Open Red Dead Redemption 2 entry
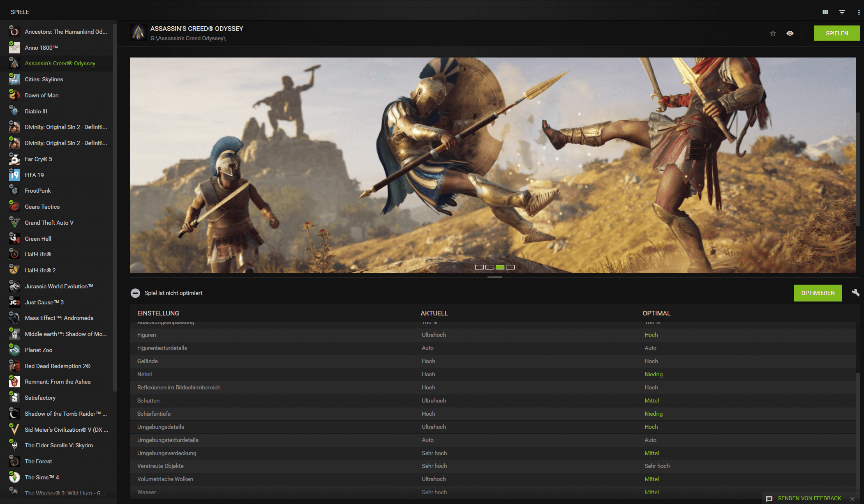This screenshot has height=504, width=864. (x=57, y=366)
